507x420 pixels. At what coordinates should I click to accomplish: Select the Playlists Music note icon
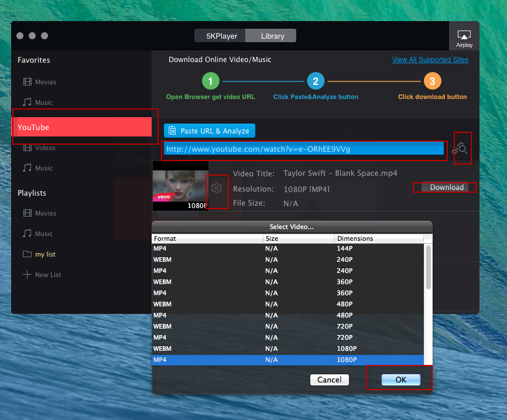point(27,233)
